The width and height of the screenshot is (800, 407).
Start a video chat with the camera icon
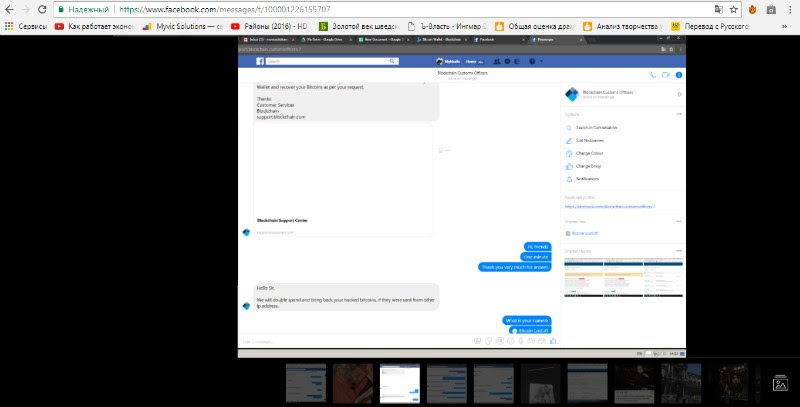(665, 75)
